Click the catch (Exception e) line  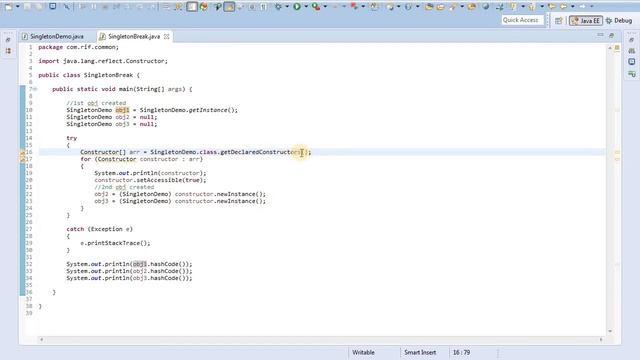[x=100, y=229]
